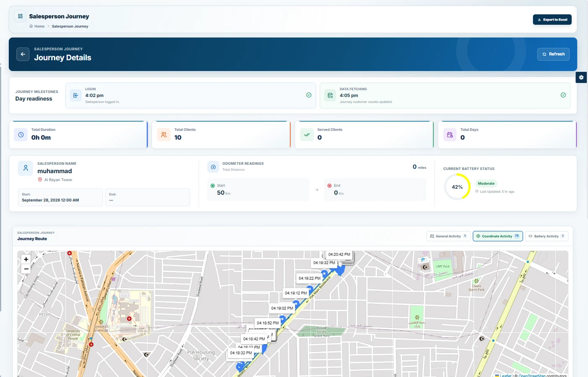
Task: Click the green checkmark on Data Fetching
Action: coord(563,95)
